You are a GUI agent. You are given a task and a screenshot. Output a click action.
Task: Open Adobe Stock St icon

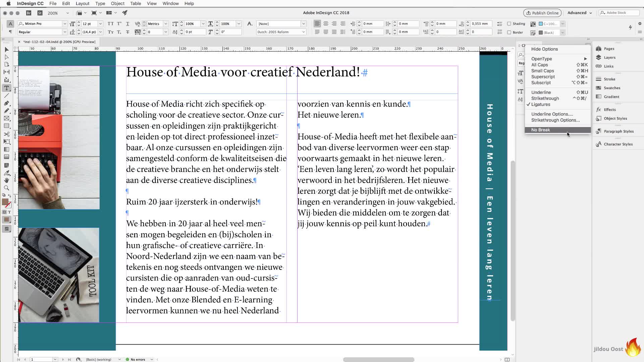pyautogui.click(x=40, y=13)
